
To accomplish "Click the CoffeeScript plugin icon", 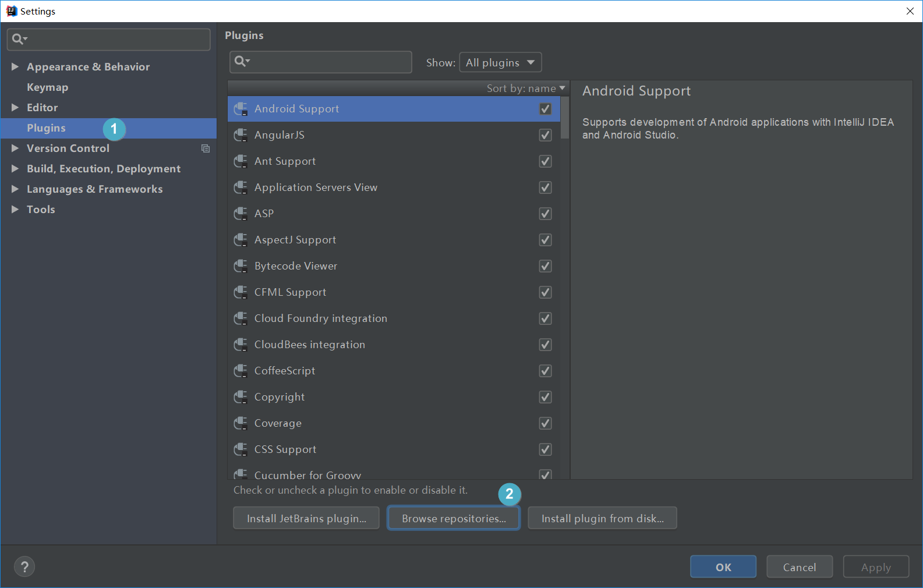I will coord(241,371).
